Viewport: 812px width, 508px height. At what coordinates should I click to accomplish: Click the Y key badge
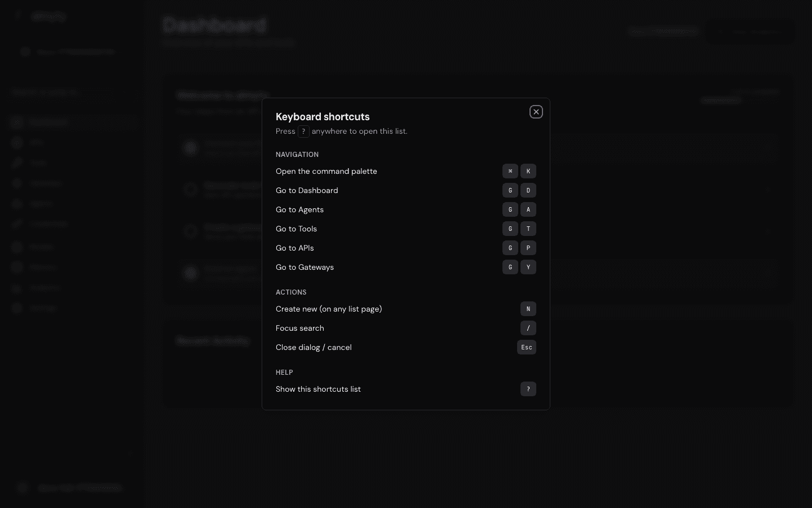click(528, 267)
